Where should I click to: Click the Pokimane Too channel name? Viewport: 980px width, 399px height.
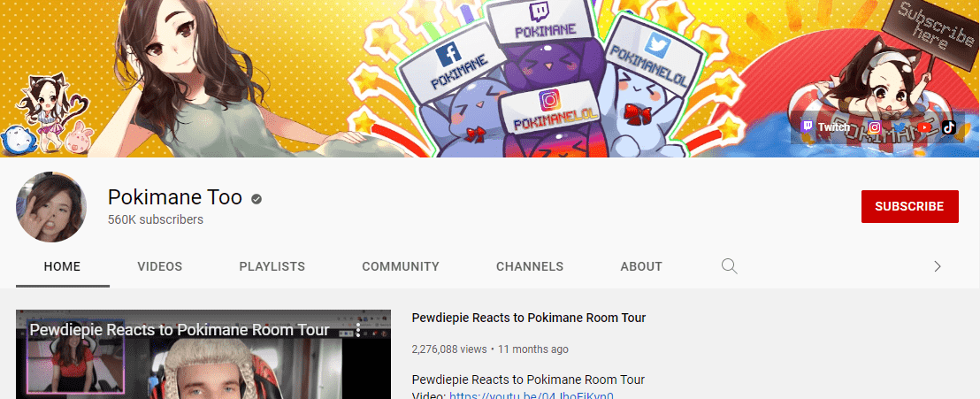pyautogui.click(x=175, y=197)
